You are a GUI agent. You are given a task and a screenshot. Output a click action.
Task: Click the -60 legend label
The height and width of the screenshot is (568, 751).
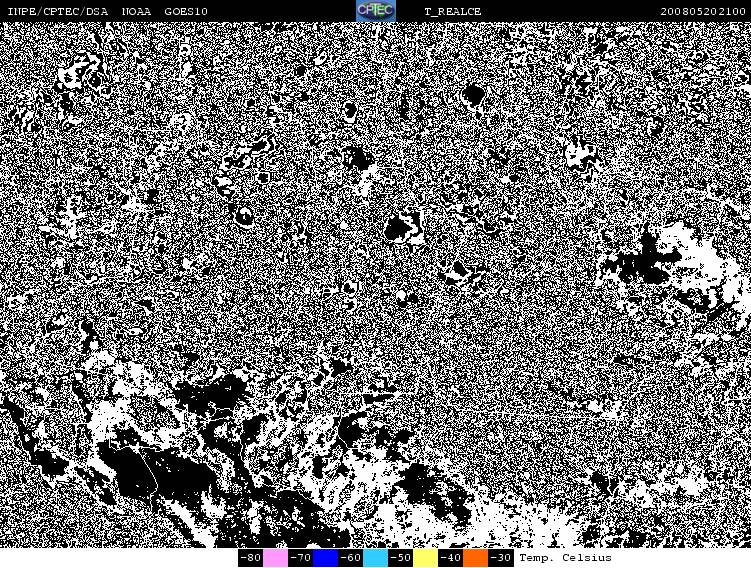pos(350,558)
